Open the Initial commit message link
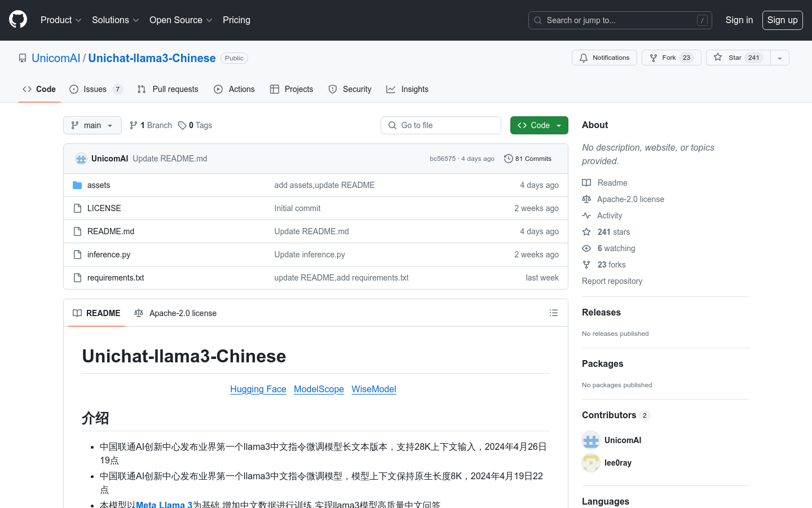Image resolution: width=812 pixels, height=508 pixels. click(x=297, y=208)
